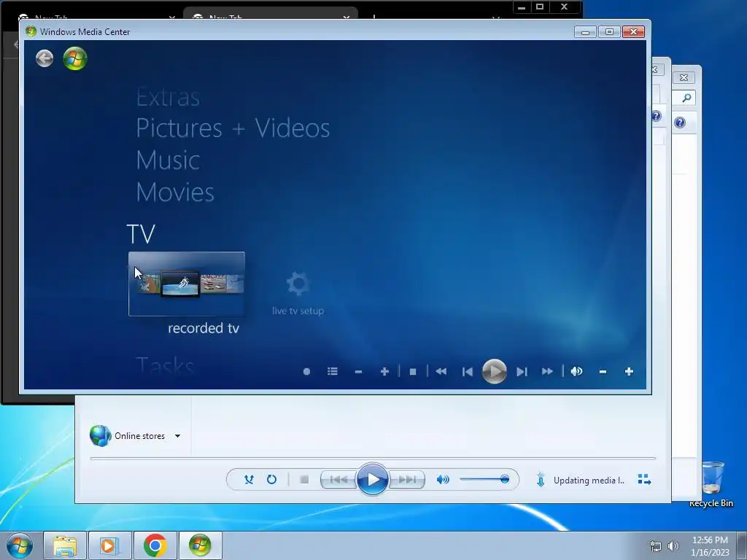The width and height of the screenshot is (747, 560).
Task: Turn on repeat in Windows Media Player
Action: [271, 480]
